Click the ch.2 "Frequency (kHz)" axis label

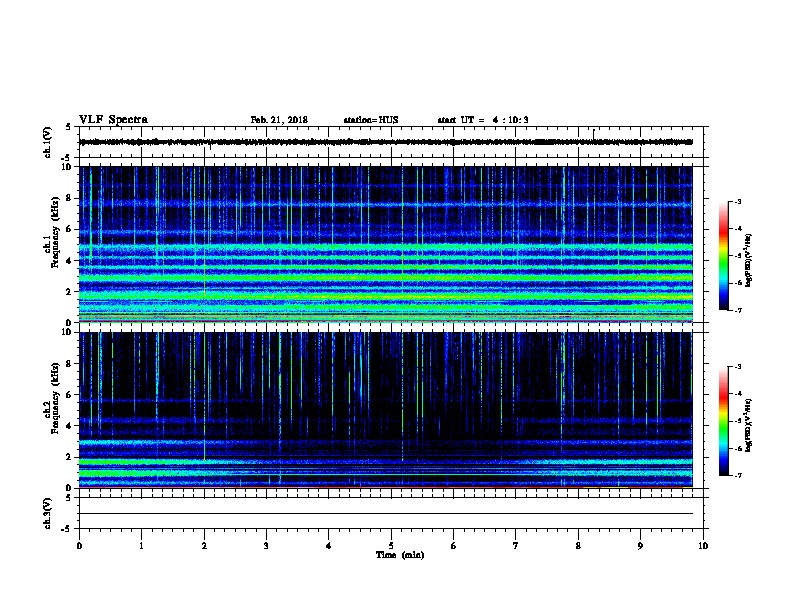(x=55, y=398)
